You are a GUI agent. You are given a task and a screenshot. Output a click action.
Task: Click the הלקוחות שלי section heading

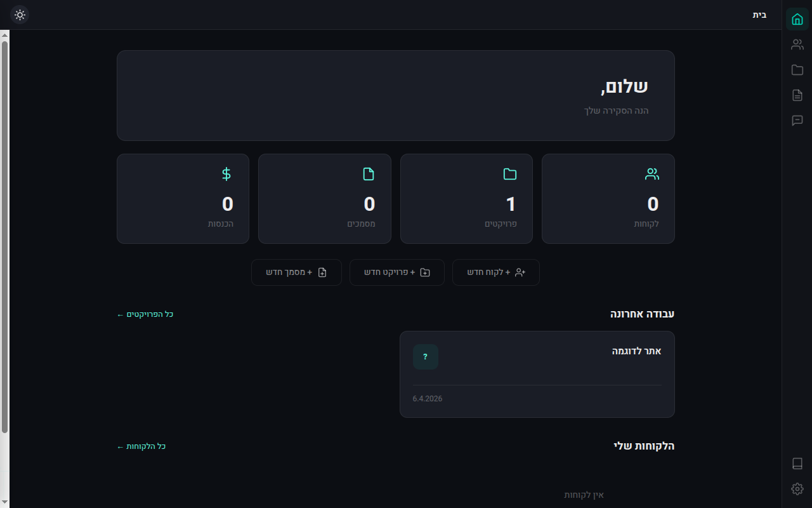pos(644,446)
